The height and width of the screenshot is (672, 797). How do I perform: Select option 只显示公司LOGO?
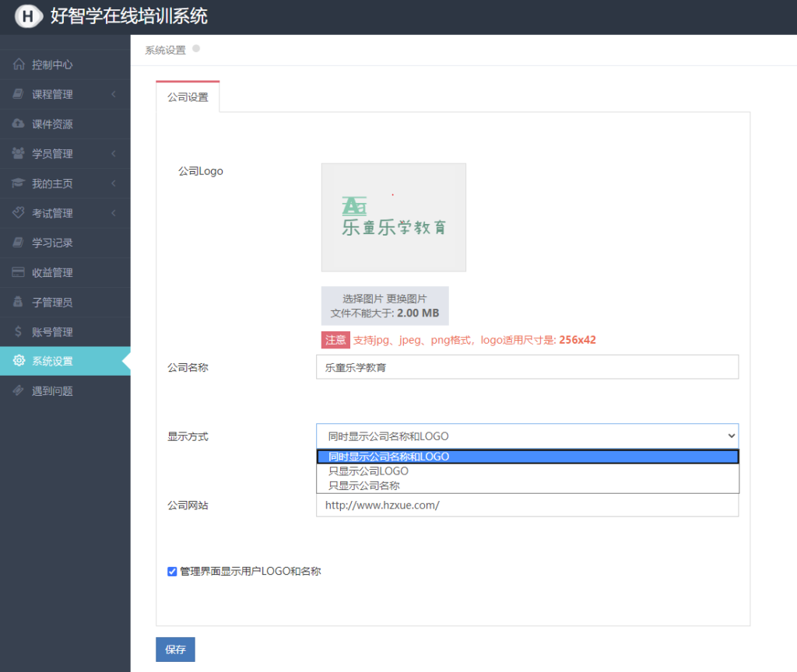coord(528,471)
